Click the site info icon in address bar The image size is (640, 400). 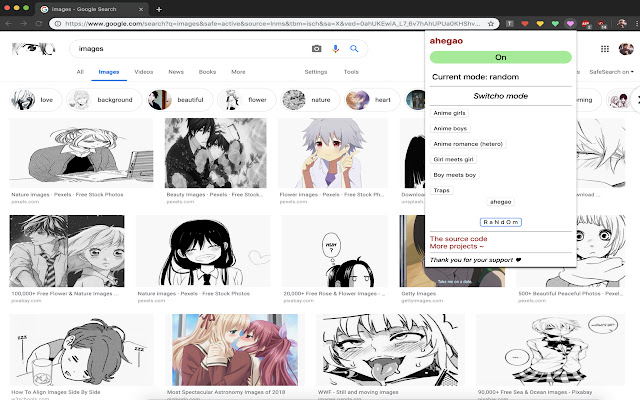pyautogui.click(x=58, y=24)
